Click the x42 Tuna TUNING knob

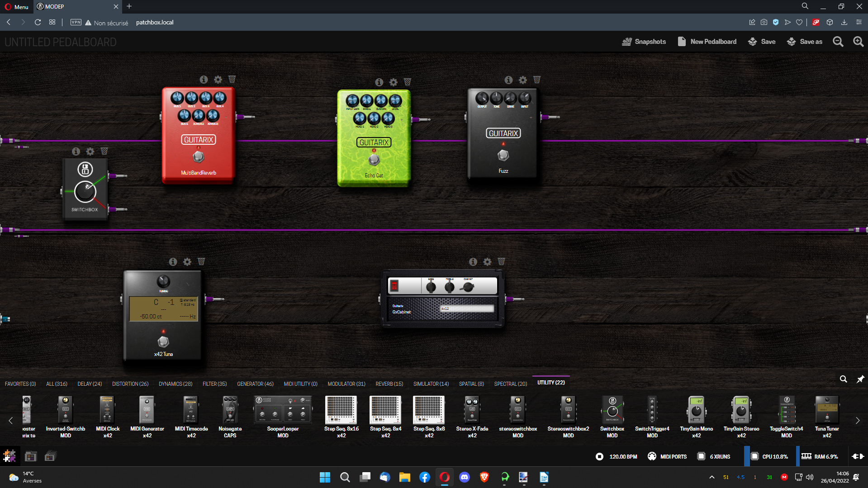click(163, 281)
